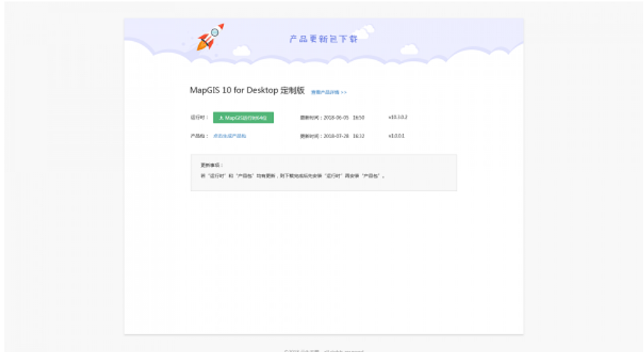This screenshot has height=352, width=644.
Task: Click the update note sentence in the grey box
Action: pyautogui.click(x=292, y=176)
